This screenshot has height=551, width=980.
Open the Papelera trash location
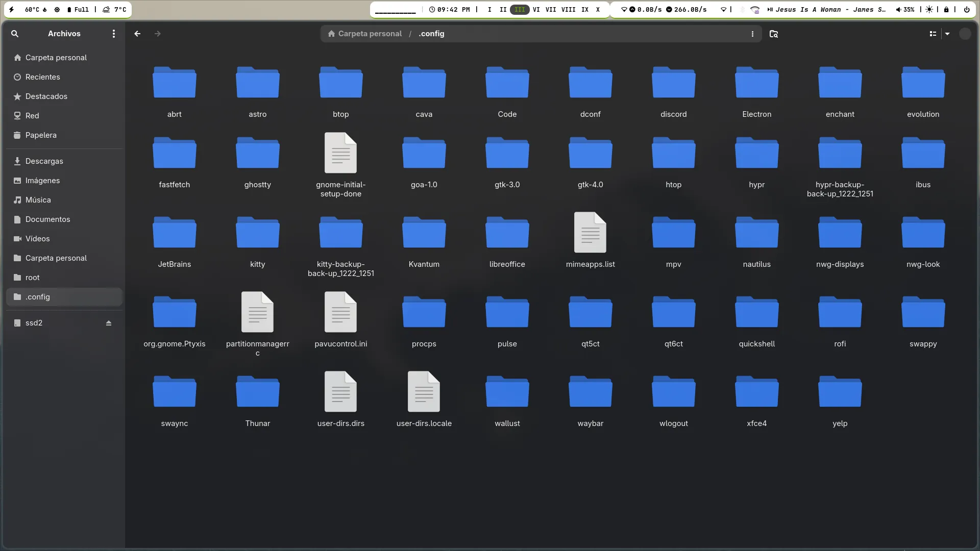pos(41,135)
